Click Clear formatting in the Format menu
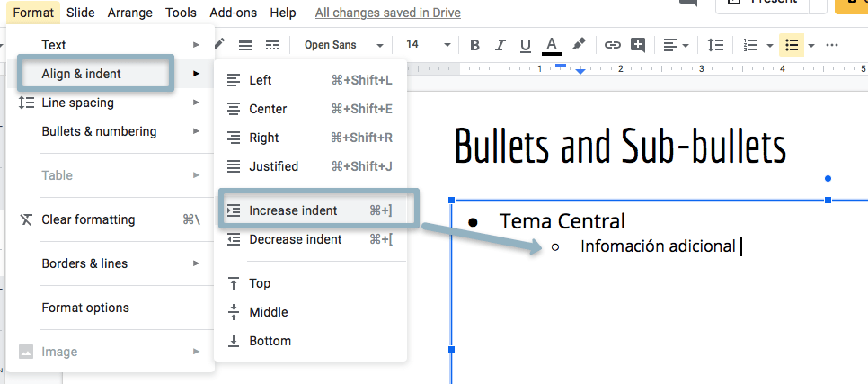 coord(88,219)
